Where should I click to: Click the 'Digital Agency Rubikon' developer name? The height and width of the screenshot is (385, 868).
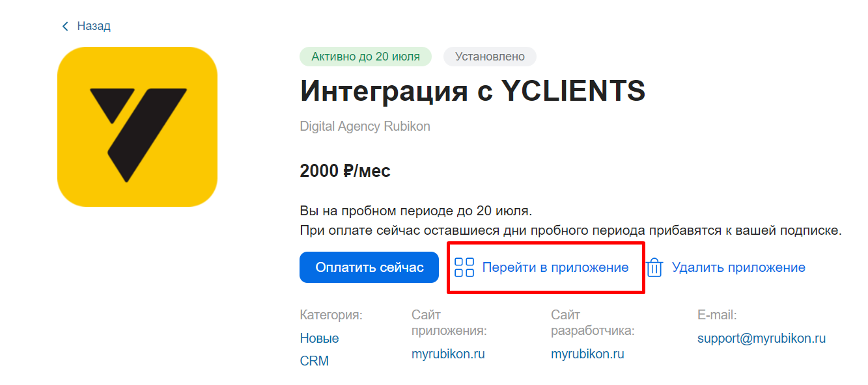pos(365,127)
